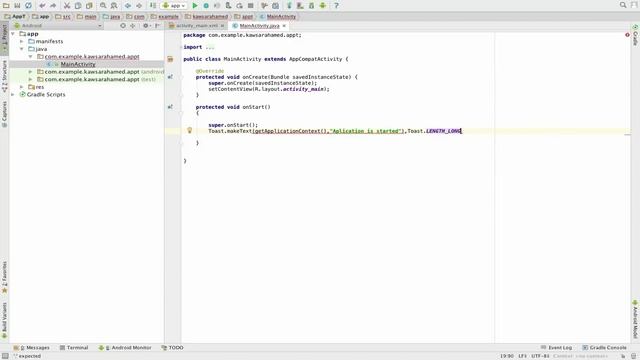Click the Open folder toolbar icon
This screenshot has height=360, width=640.
pyautogui.click(x=6, y=5)
